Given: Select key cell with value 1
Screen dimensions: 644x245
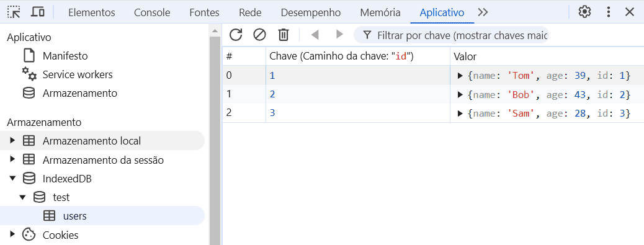Looking at the screenshot, I should (358, 76).
